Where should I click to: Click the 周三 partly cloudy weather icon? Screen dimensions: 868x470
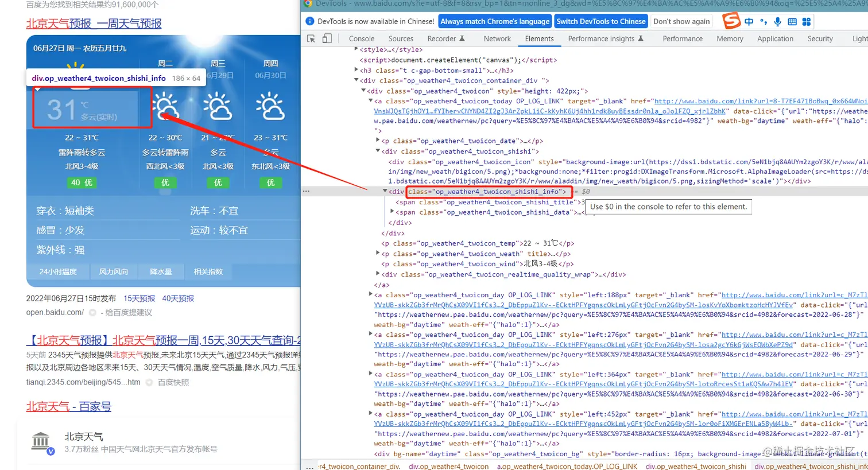(x=218, y=106)
